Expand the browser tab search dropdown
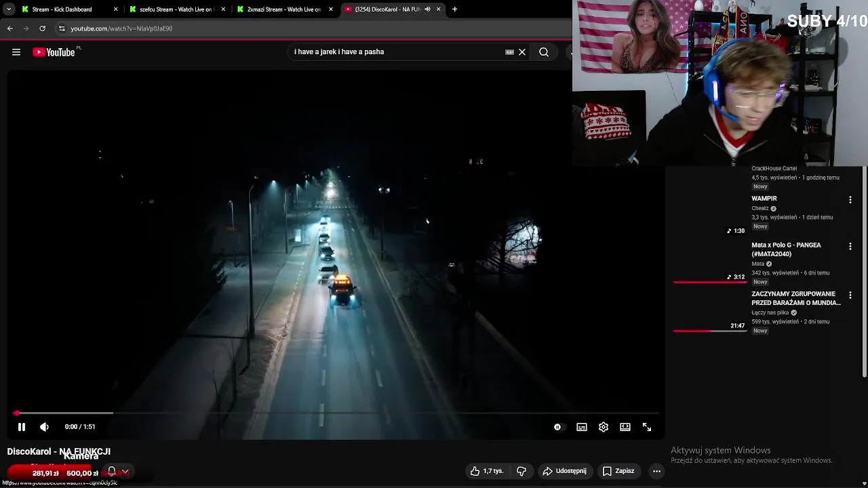 click(x=8, y=9)
